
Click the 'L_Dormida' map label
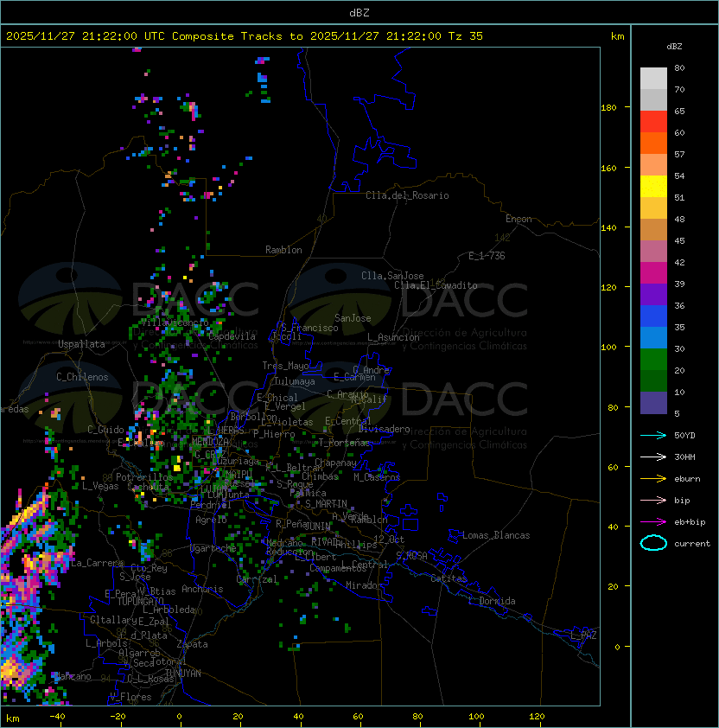492,601
